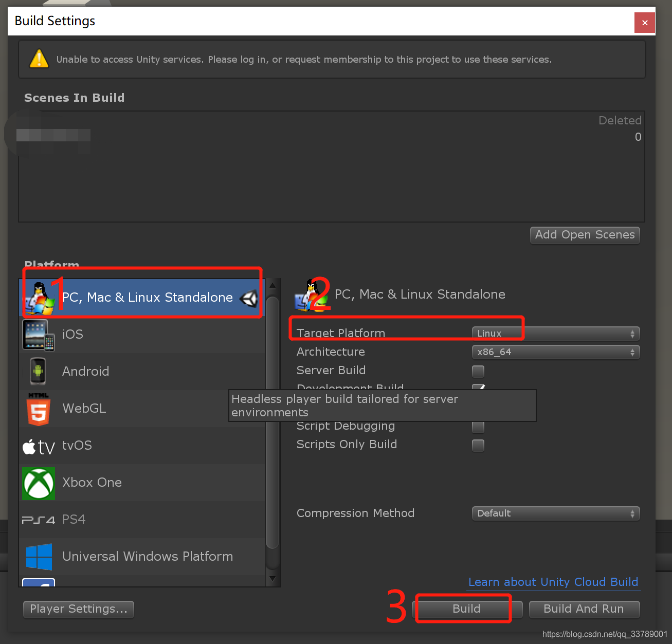Open the Compression Method dropdown
The width and height of the screenshot is (672, 644).
coord(556,513)
